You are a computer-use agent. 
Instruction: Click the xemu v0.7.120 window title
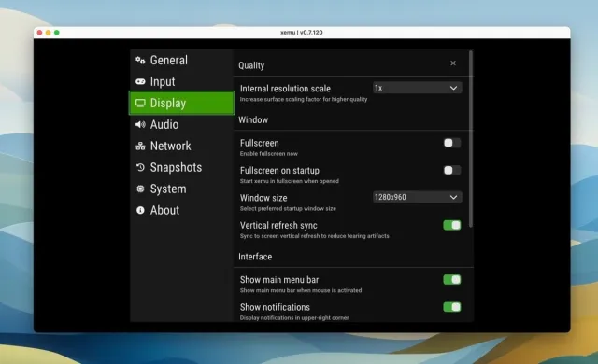coord(301,33)
